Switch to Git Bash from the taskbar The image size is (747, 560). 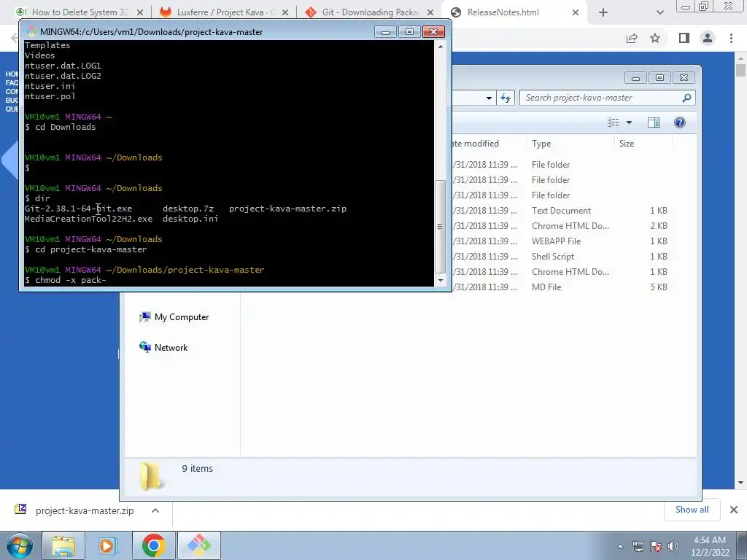pos(198,545)
